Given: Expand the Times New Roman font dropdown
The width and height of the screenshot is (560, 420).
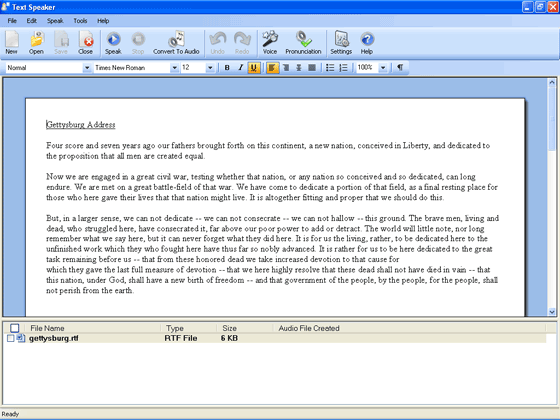Looking at the screenshot, I should 174,68.
